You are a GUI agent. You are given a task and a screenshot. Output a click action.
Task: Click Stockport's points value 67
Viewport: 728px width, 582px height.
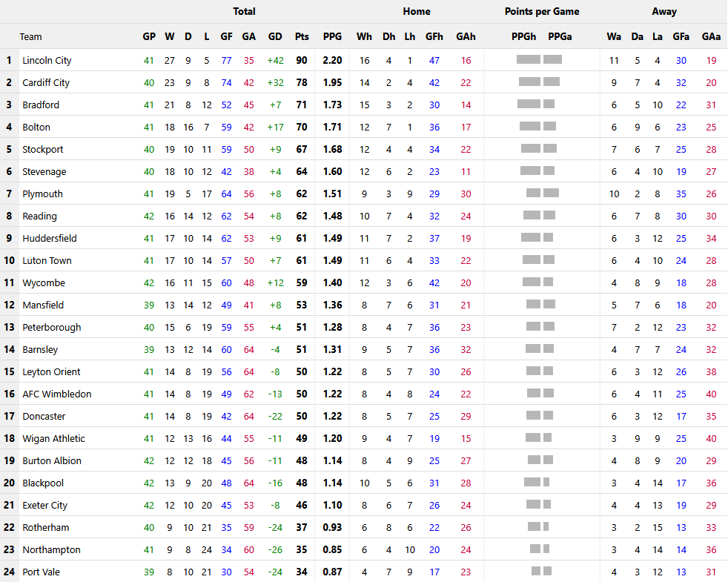point(302,149)
